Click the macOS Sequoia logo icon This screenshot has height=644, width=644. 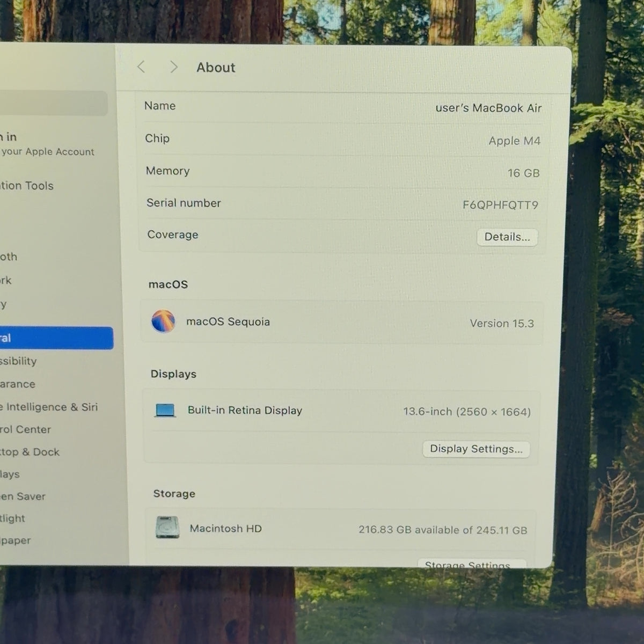pyautogui.click(x=163, y=321)
